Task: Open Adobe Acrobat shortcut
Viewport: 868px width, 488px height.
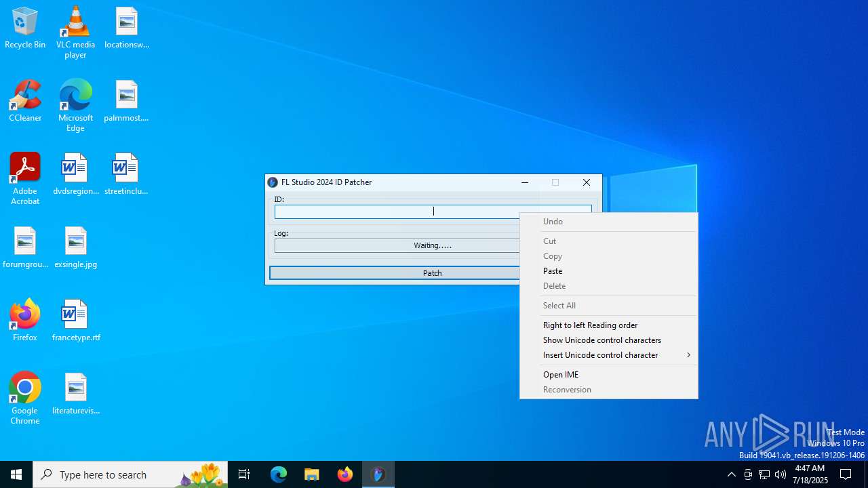Action: pos(25,179)
